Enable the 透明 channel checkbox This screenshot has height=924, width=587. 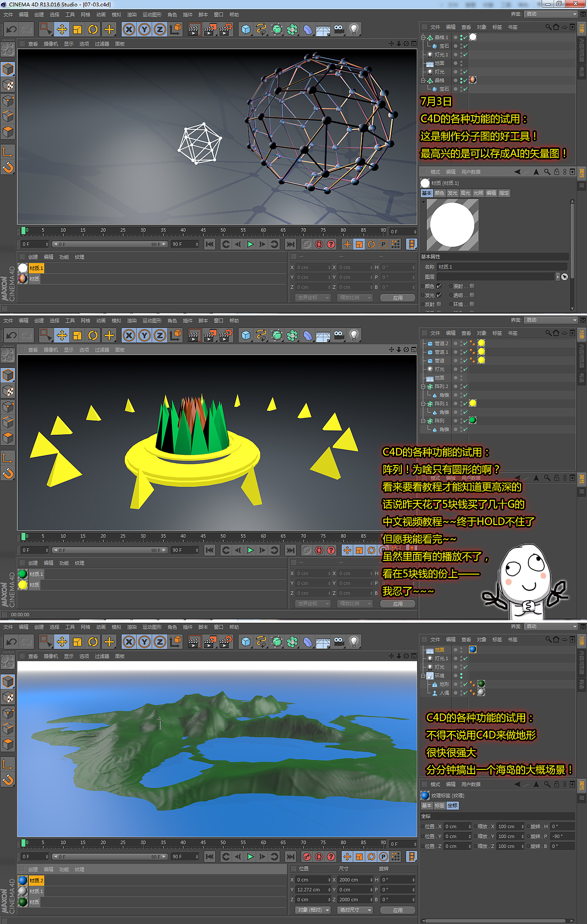(x=472, y=295)
